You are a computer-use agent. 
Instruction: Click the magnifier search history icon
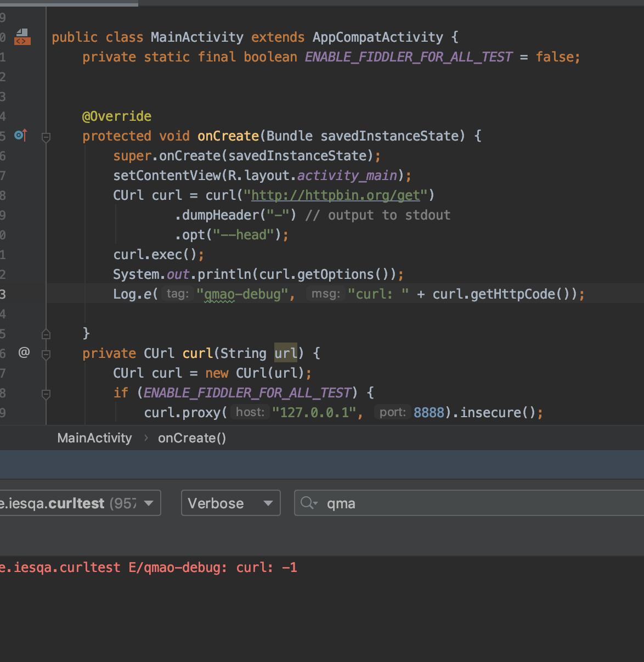(x=309, y=503)
